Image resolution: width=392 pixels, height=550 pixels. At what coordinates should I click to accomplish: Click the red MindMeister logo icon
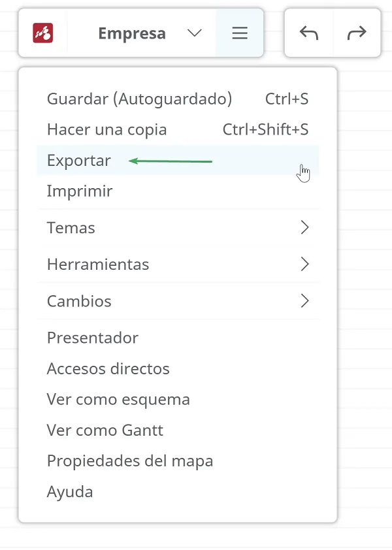43,33
